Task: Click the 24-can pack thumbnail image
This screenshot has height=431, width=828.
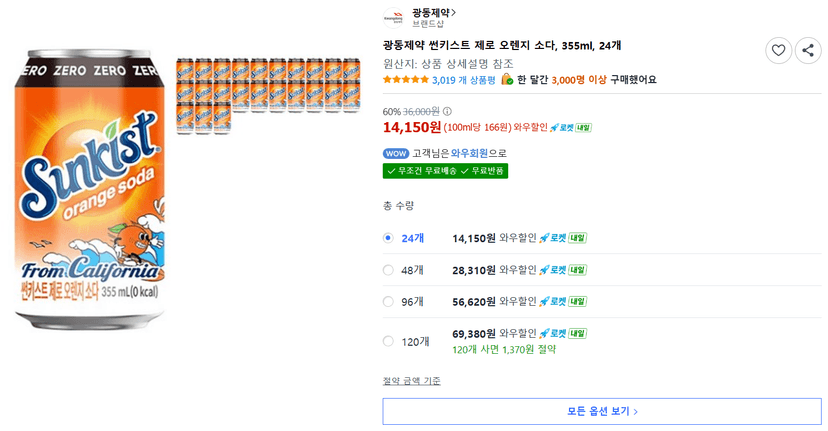Action: coord(268,96)
